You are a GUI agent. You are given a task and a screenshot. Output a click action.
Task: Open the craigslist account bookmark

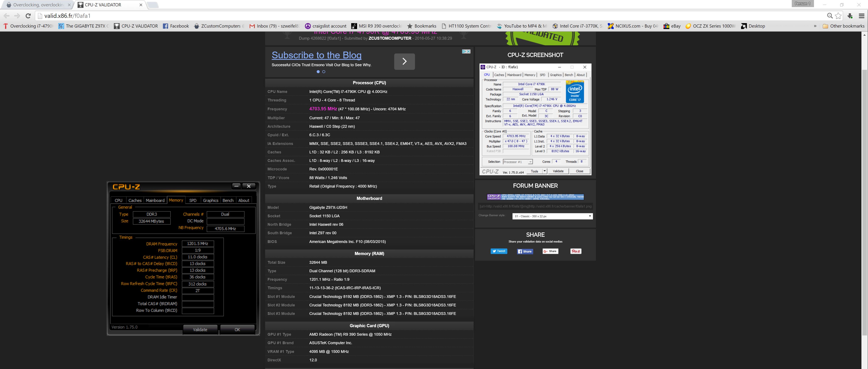point(325,26)
